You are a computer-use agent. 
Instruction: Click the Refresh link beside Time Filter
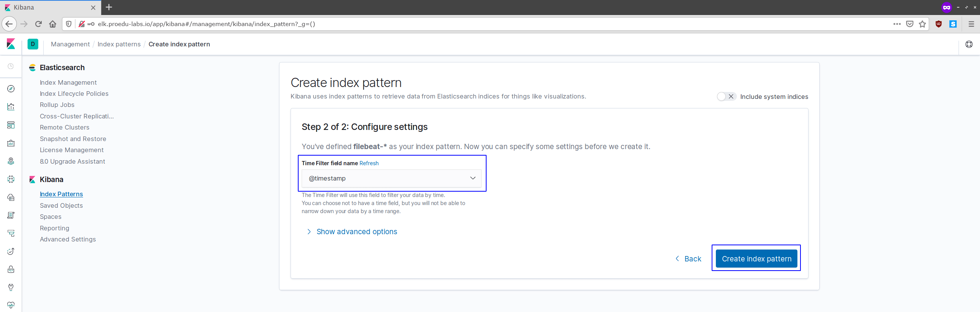click(x=369, y=163)
